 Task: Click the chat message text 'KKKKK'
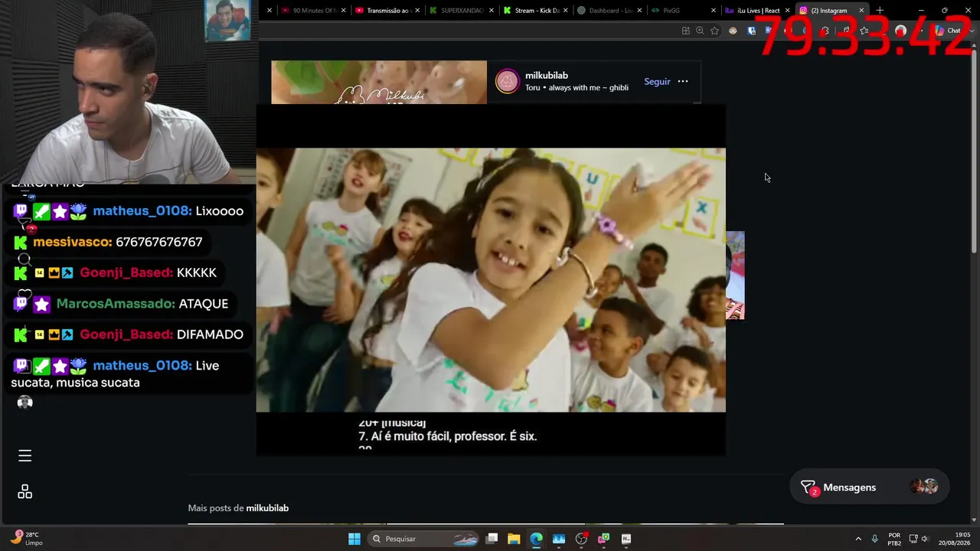click(x=197, y=272)
